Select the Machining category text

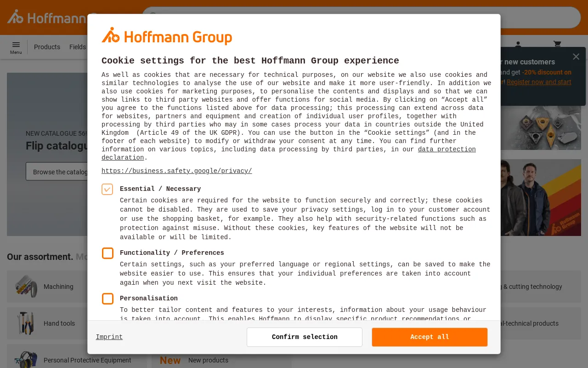coord(58,287)
